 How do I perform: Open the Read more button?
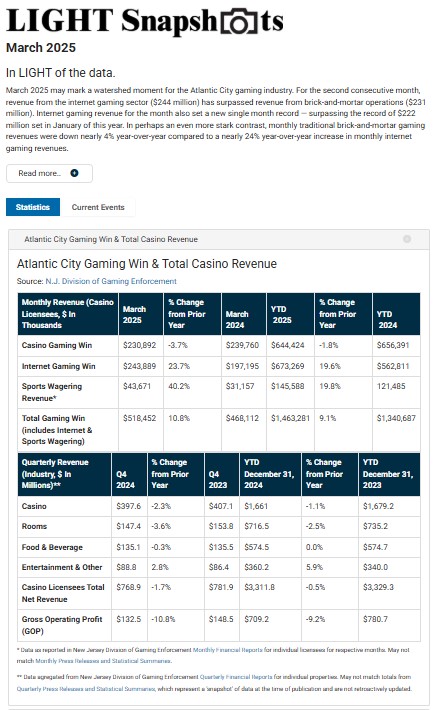click(49, 173)
